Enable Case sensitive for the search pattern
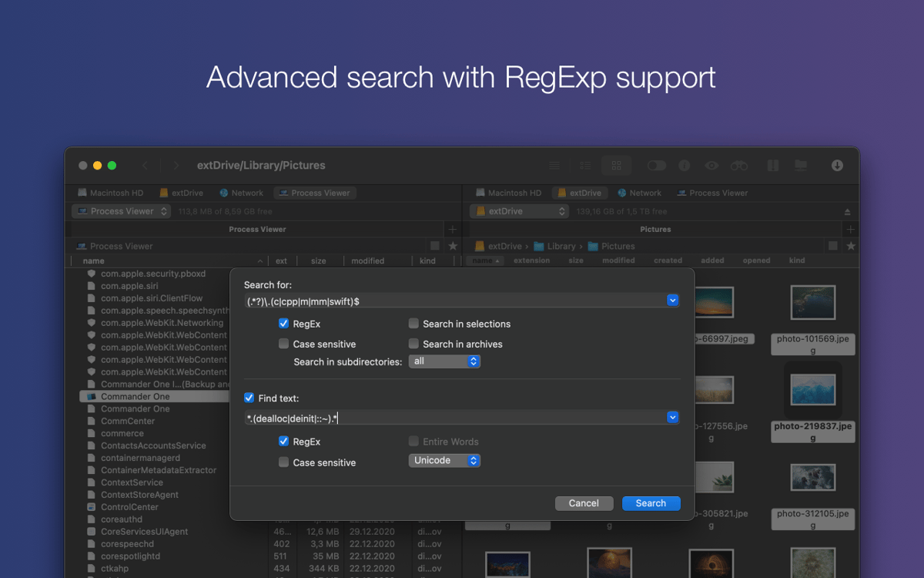924x578 pixels. [284, 344]
